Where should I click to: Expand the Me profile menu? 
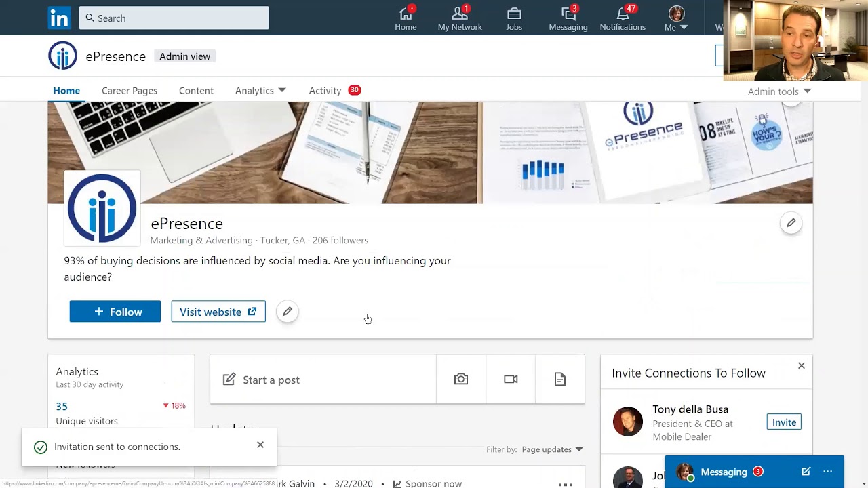tap(676, 18)
